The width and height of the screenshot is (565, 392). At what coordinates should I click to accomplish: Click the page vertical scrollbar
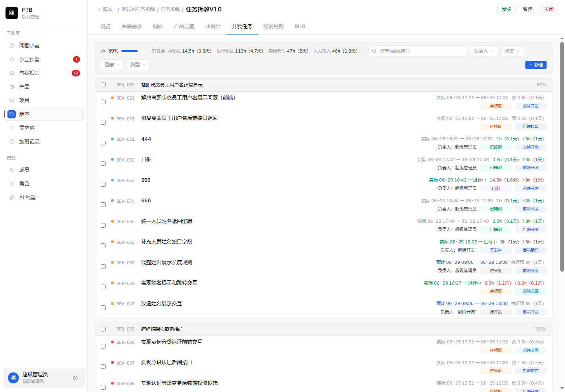click(x=562, y=157)
